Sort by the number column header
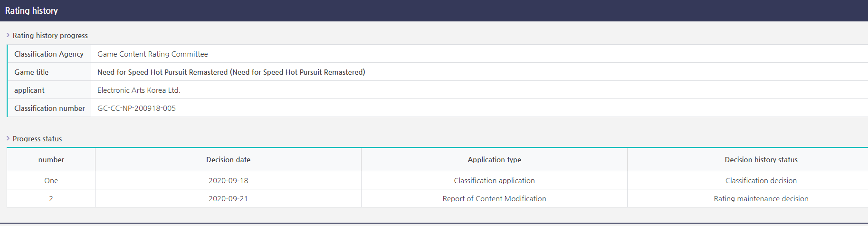This screenshot has width=868, height=226. (51, 160)
